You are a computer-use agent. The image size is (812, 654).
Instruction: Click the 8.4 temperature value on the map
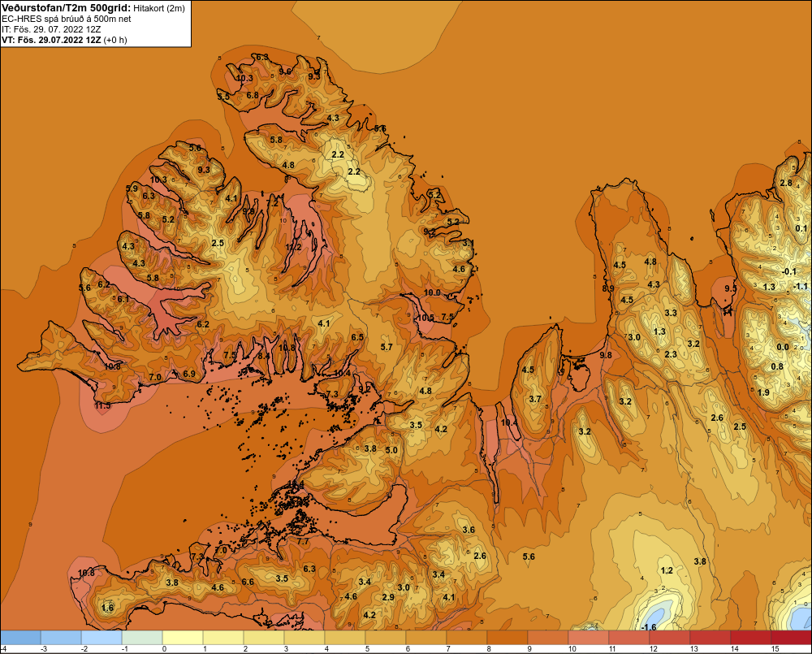264,355
